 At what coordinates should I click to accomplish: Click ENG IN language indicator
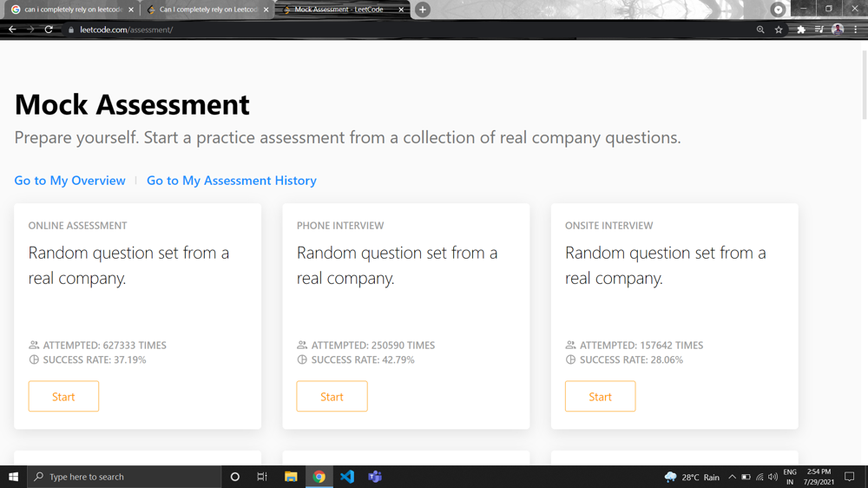pyautogui.click(x=790, y=477)
